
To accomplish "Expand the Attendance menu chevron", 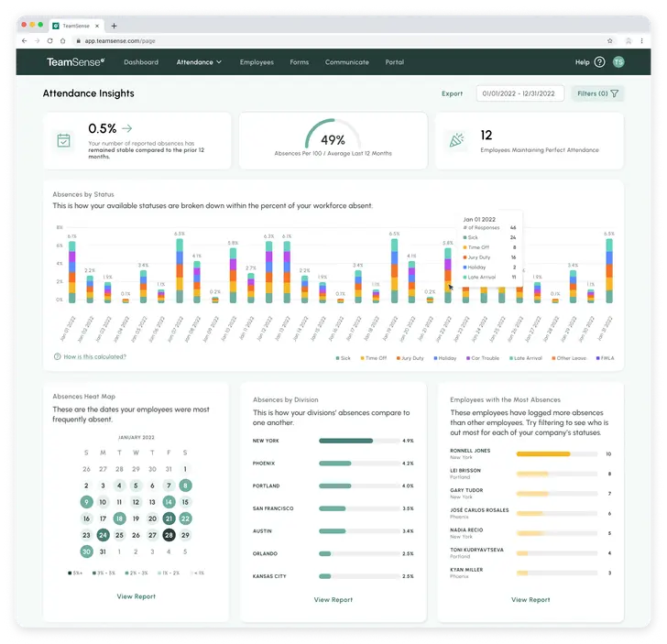I will click(219, 62).
